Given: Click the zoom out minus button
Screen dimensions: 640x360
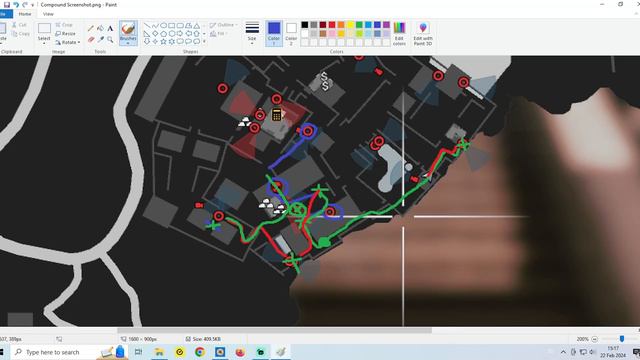Looking at the screenshot, I should click(595, 339).
